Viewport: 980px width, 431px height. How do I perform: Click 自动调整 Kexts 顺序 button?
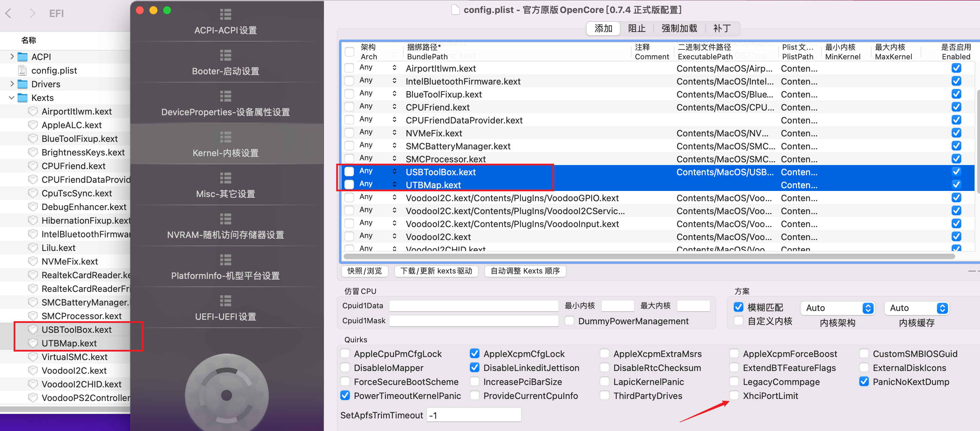coord(525,271)
